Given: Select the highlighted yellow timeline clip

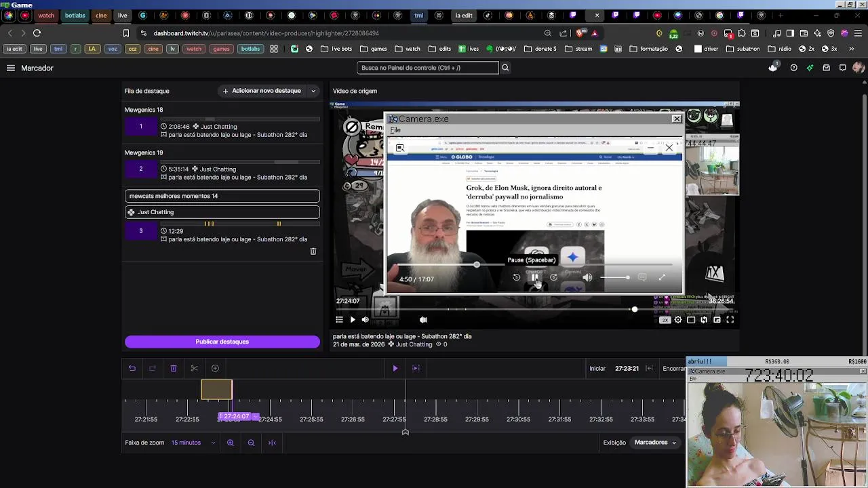Looking at the screenshot, I should point(216,390).
